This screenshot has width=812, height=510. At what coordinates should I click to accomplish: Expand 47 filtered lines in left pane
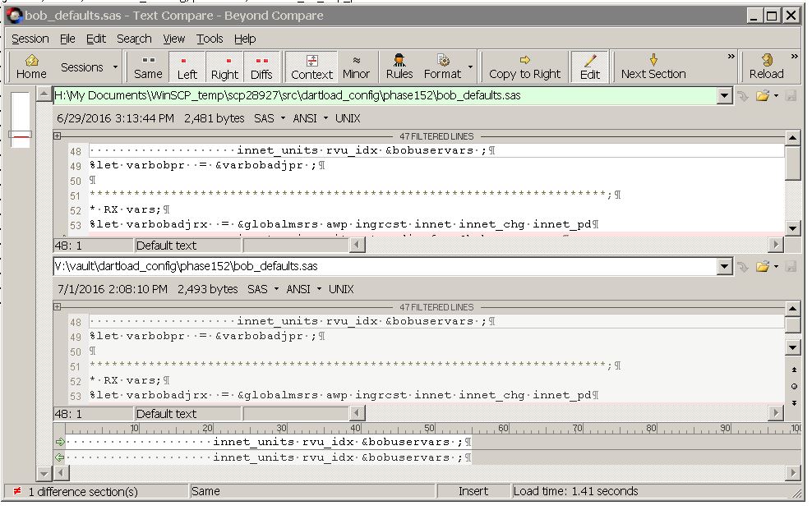point(58,136)
